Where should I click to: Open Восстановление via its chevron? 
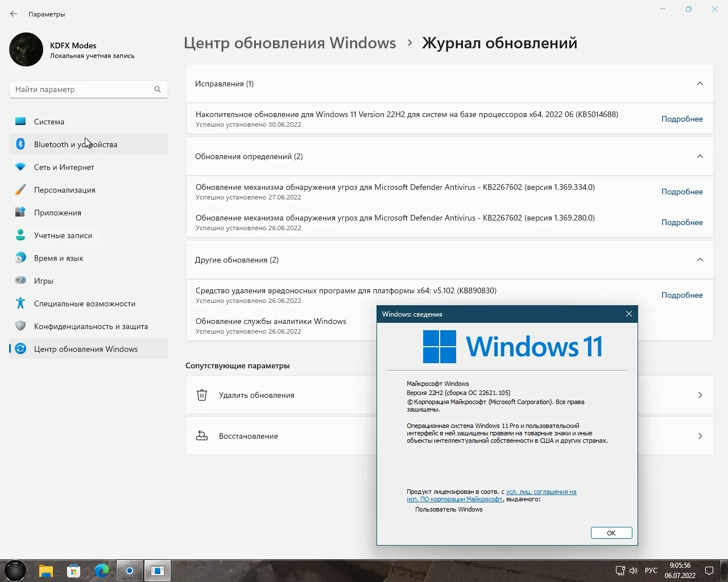click(700, 436)
